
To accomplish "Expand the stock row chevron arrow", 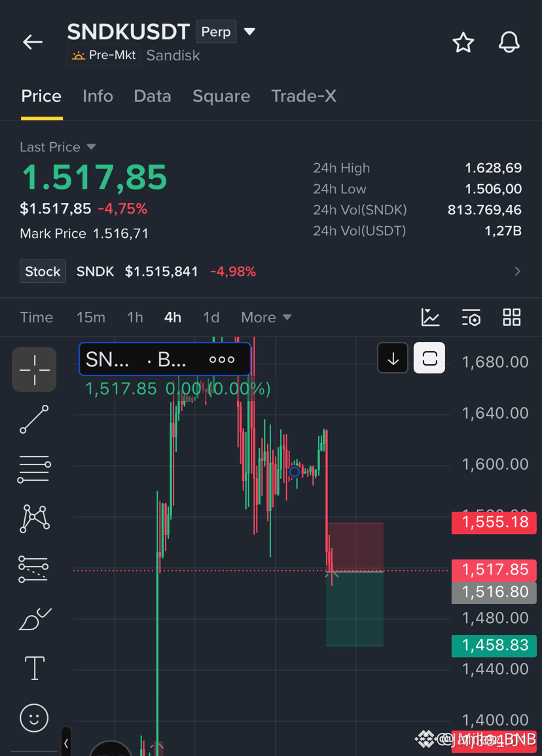I will [x=517, y=271].
